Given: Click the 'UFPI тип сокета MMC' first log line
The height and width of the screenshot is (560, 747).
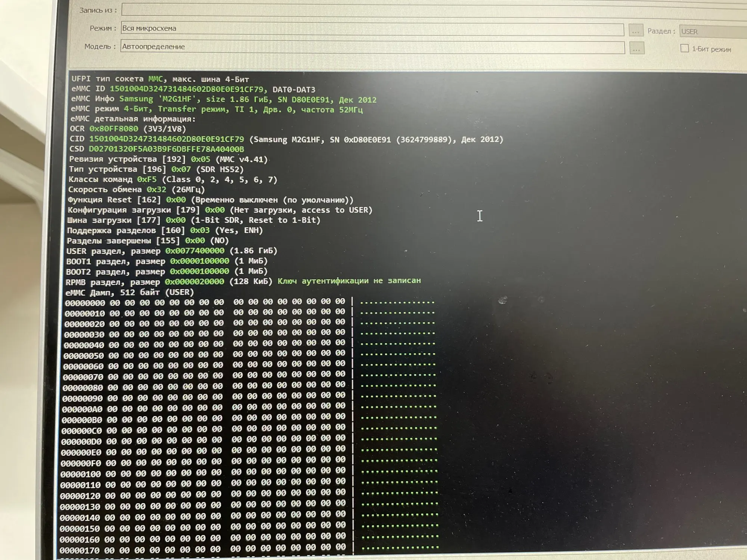Looking at the screenshot, I should click(160, 79).
